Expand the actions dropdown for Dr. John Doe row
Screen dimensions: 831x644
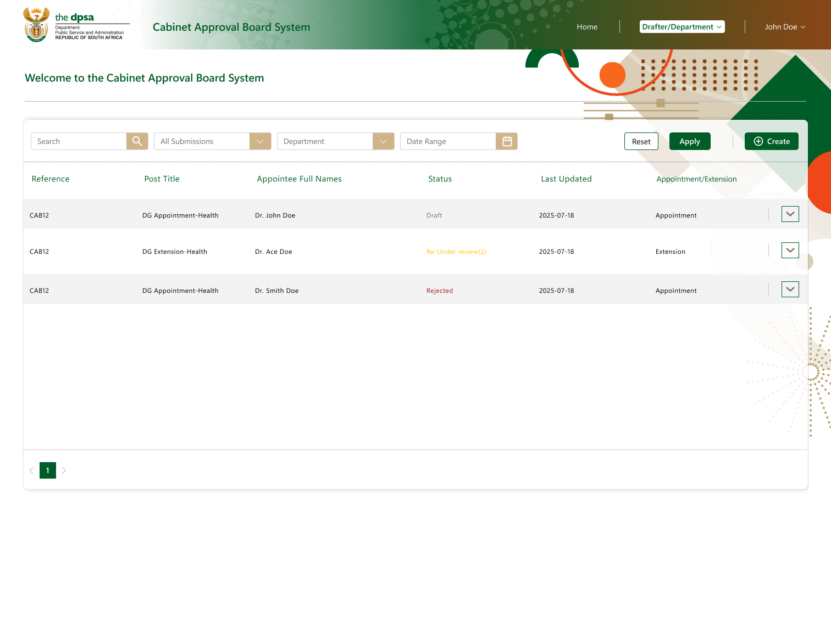(x=790, y=214)
